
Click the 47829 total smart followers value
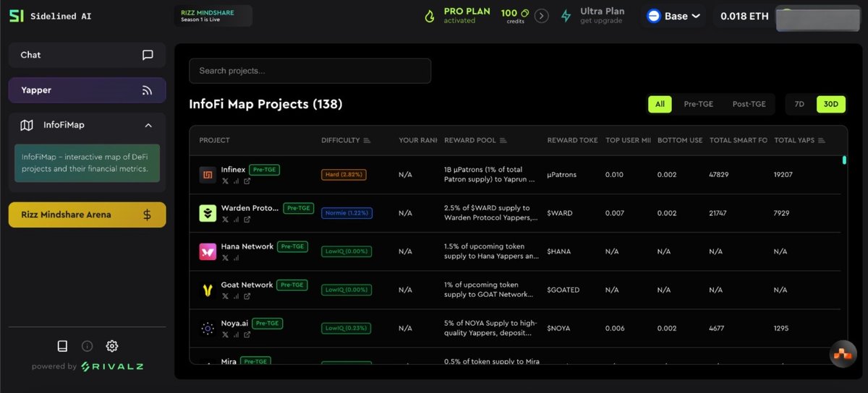tap(719, 175)
